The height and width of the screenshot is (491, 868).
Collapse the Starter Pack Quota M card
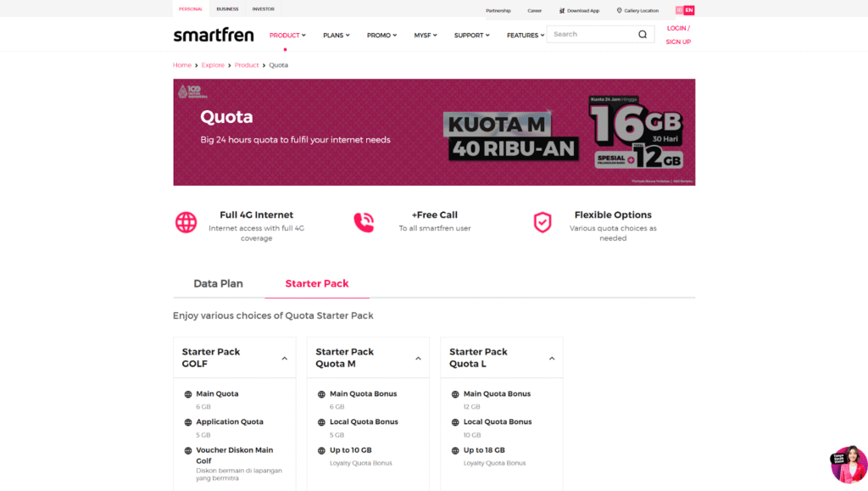point(417,357)
